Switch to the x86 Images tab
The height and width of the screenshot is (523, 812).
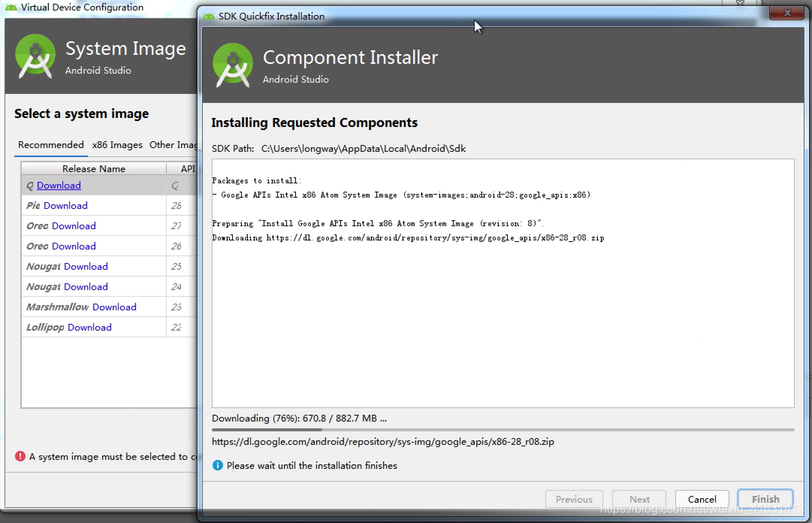117,144
